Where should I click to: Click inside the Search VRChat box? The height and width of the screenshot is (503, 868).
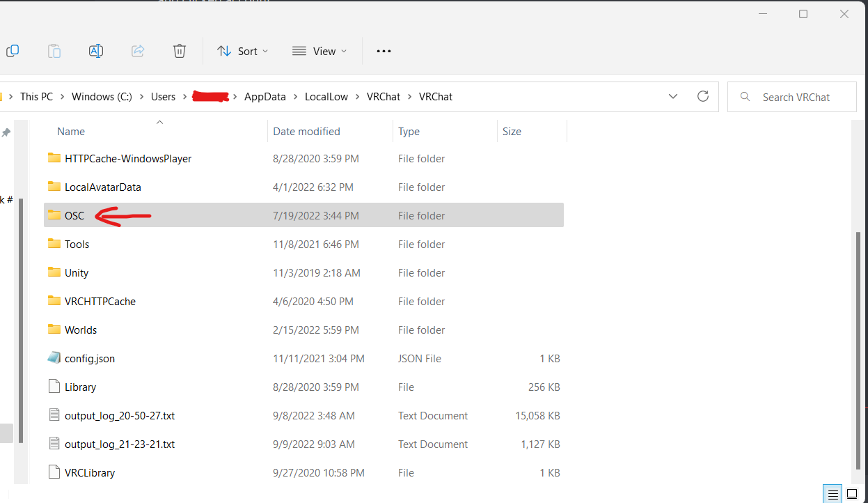pyautogui.click(x=792, y=97)
